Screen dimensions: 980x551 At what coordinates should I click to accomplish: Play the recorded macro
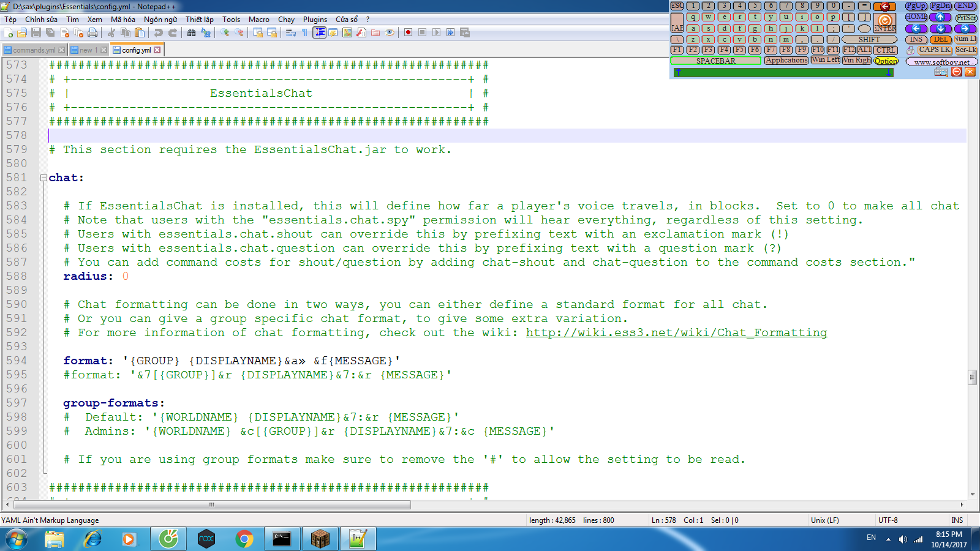436,32
